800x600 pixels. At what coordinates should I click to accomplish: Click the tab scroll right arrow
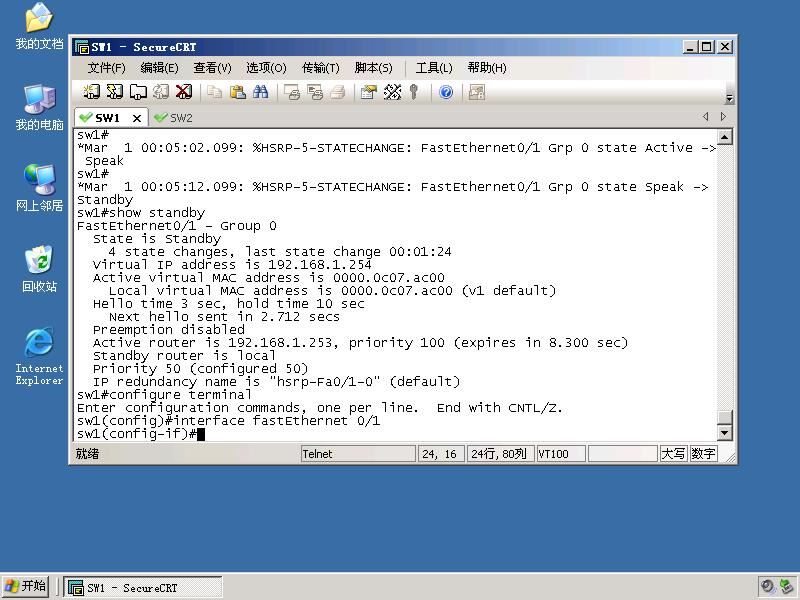(x=723, y=117)
